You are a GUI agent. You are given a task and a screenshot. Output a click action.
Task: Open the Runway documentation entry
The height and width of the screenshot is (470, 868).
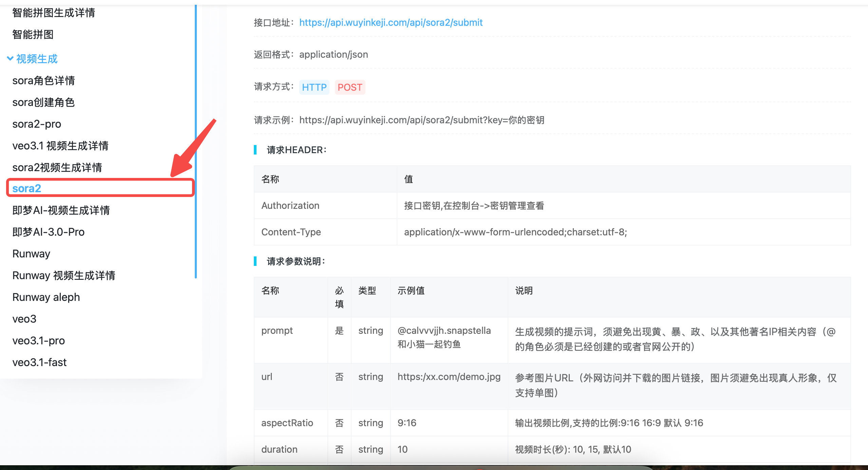click(31, 253)
